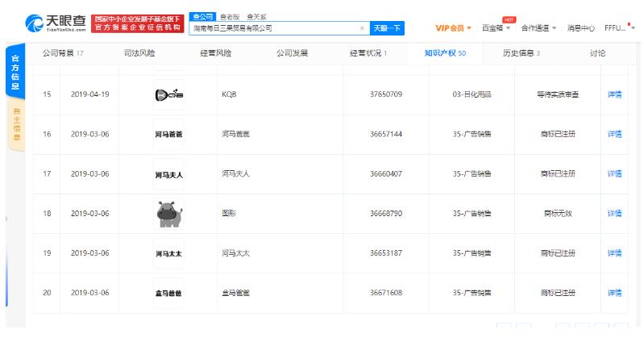Switch to the 司法风险 tab
Screen dimensions: 644x342
click(139, 53)
